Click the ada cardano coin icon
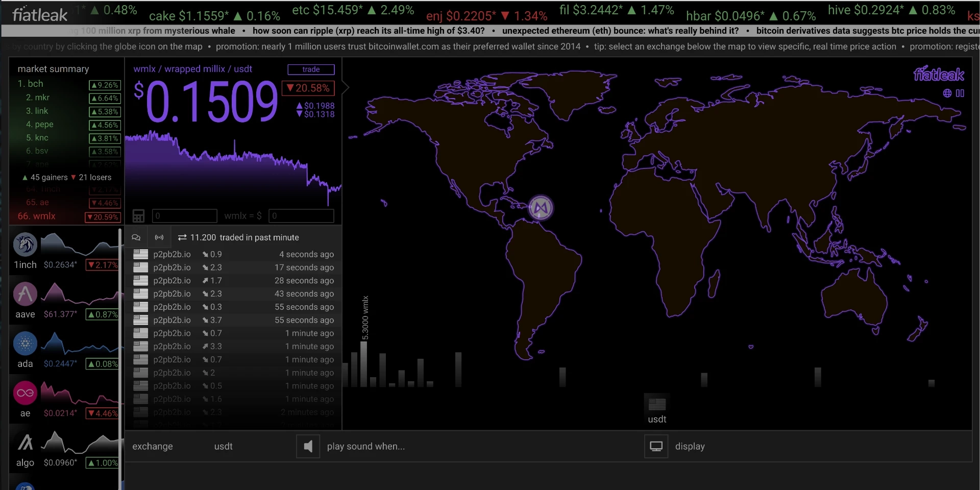 pyautogui.click(x=25, y=344)
